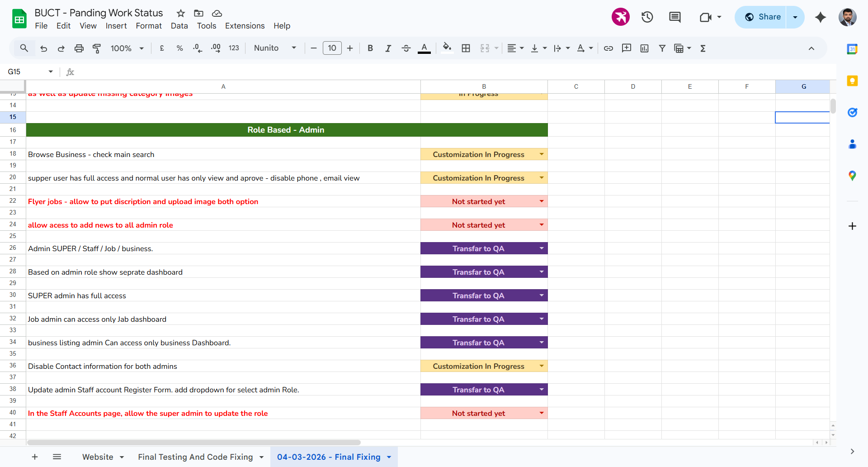Click the add new sheet button
The image size is (868, 467).
[35, 457]
